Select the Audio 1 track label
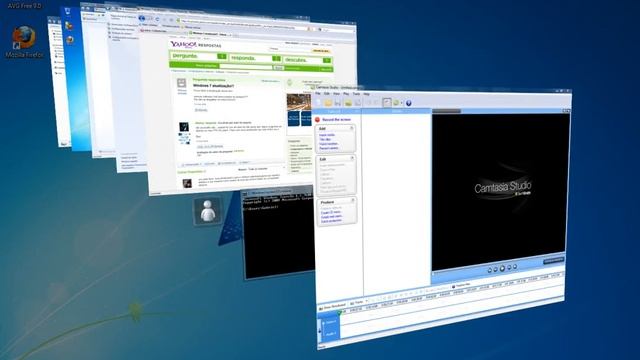 [x=331, y=333]
